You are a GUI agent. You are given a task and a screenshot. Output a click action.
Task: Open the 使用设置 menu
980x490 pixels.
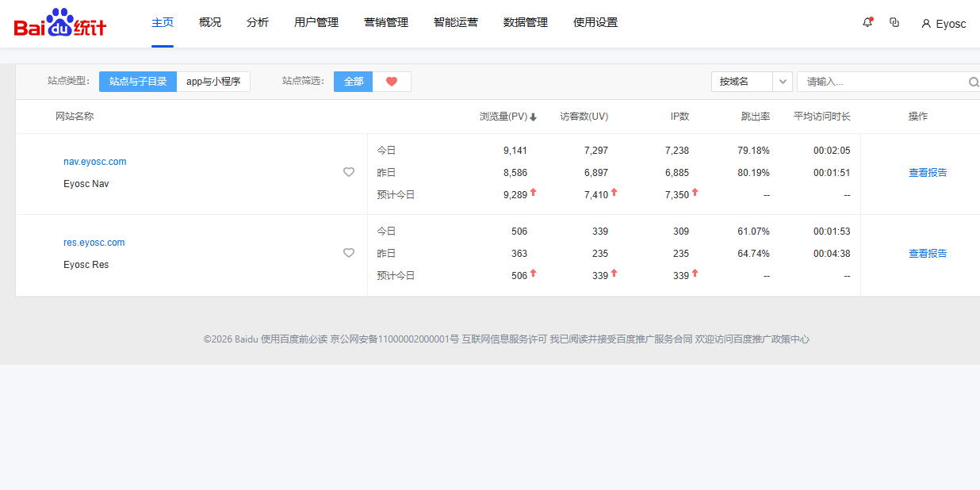point(595,22)
